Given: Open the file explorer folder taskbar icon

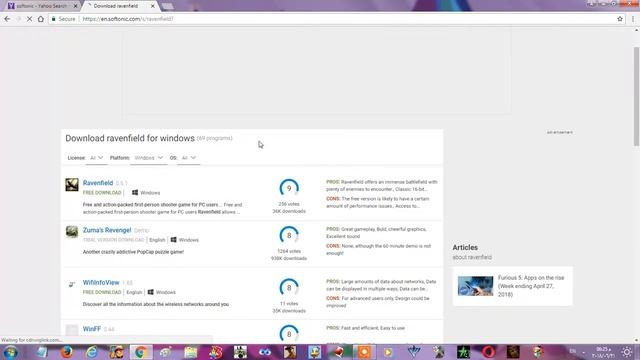Looking at the screenshot, I should tap(191, 352).
